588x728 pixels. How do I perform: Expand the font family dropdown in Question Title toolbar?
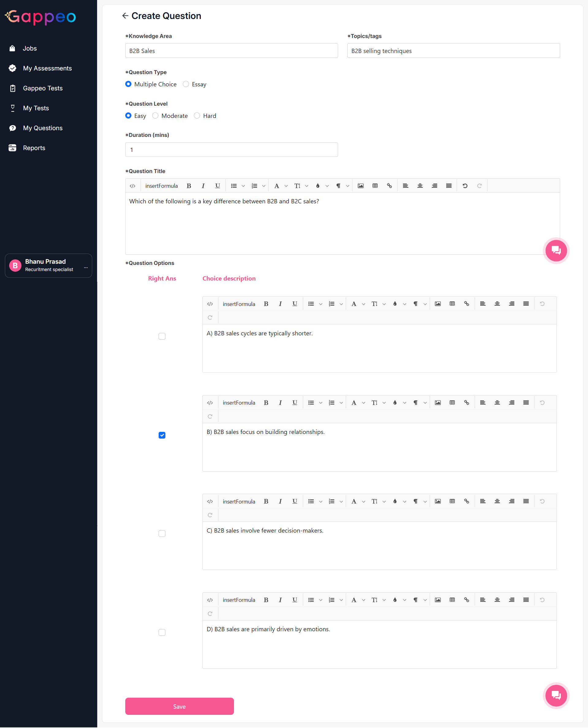[286, 186]
